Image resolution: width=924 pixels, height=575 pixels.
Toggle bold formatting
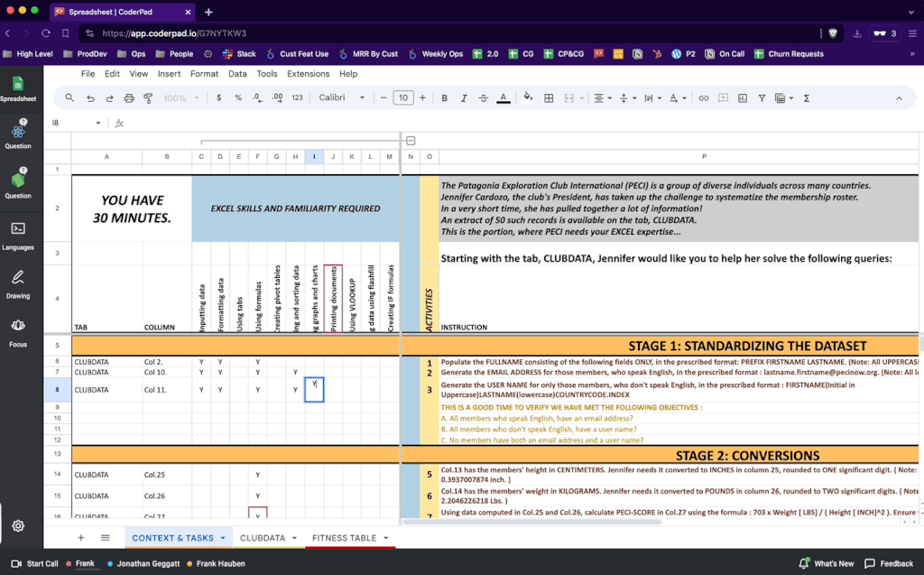click(444, 97)
